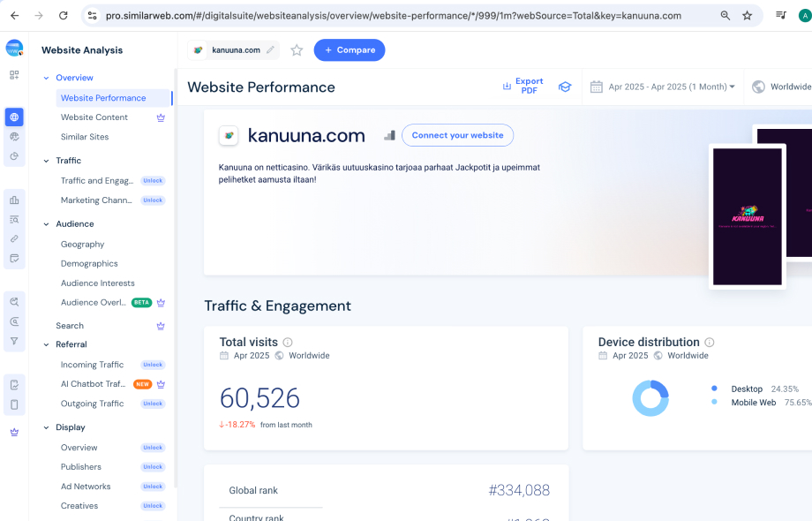The width and height of the screenshot is (812, 521).
Task: Open the browser media controls icon
Action: pyautogui.click(x=781, y=16)
